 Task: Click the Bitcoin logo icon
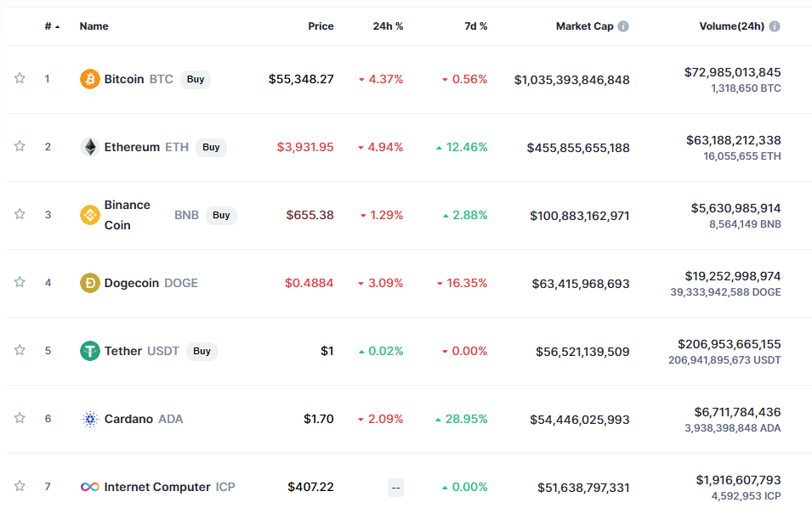89,79
